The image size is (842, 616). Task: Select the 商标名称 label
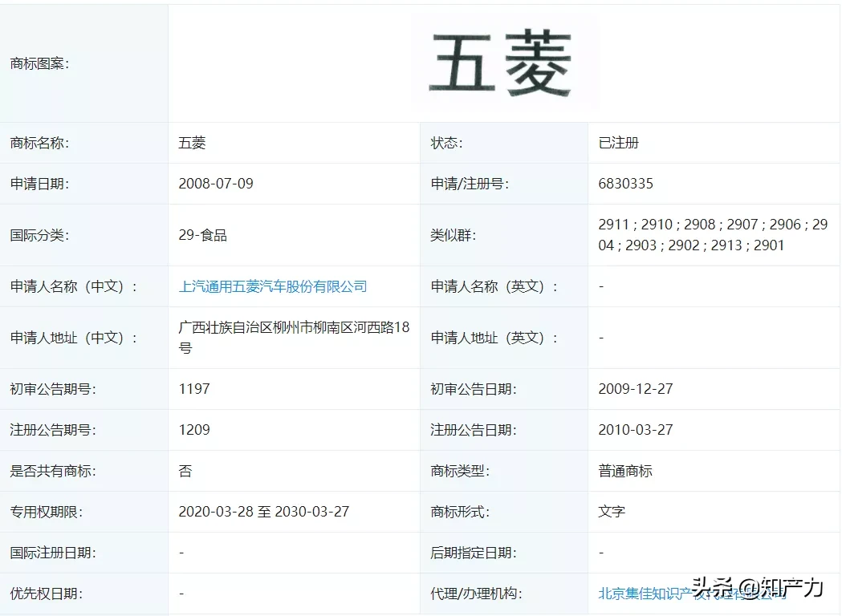[40, 143]
